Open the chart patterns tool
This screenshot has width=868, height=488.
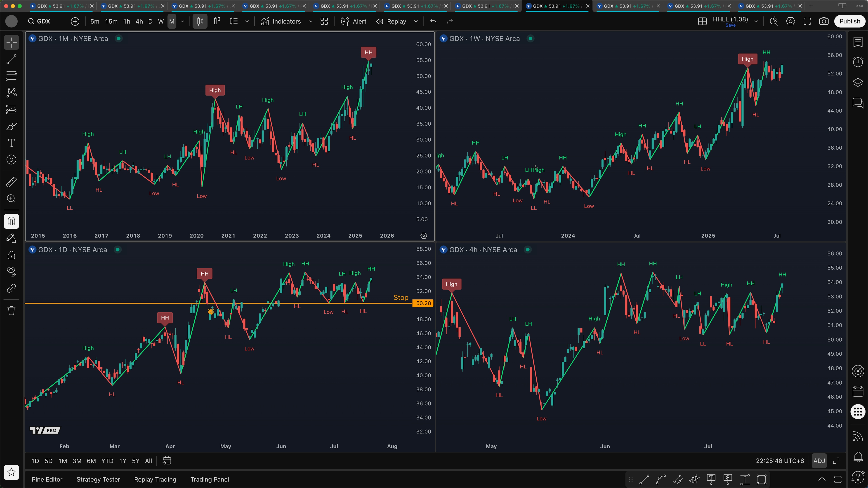[12, 93]
